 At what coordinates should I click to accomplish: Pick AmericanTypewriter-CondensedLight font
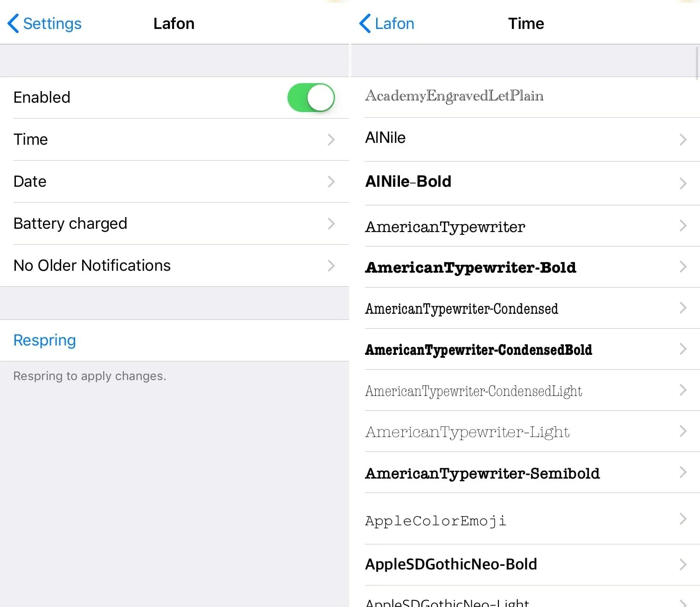(x=473, y=391)
